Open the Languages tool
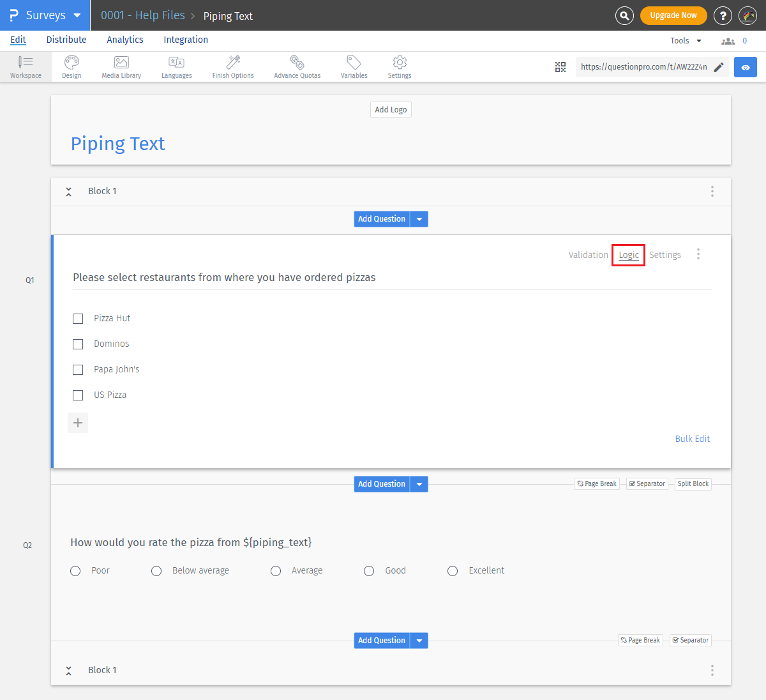Screen dimensions: 766x700 [x=176, y=66]
